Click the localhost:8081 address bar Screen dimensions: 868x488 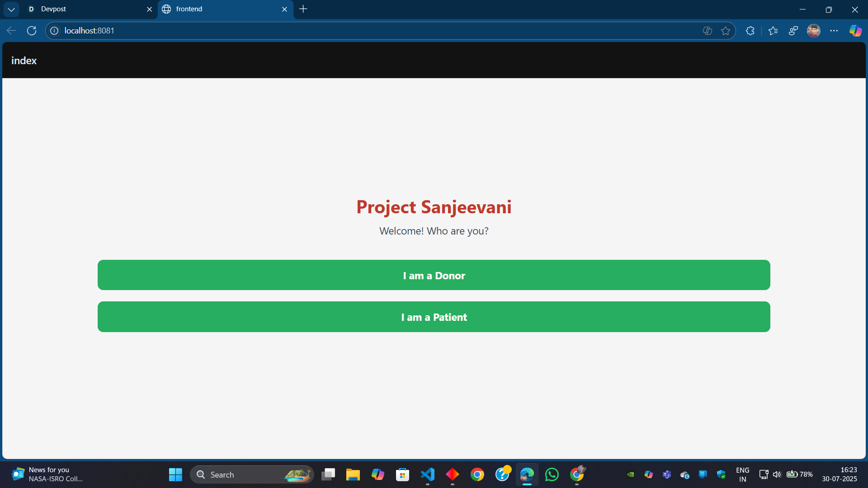[x=362, y=31]
